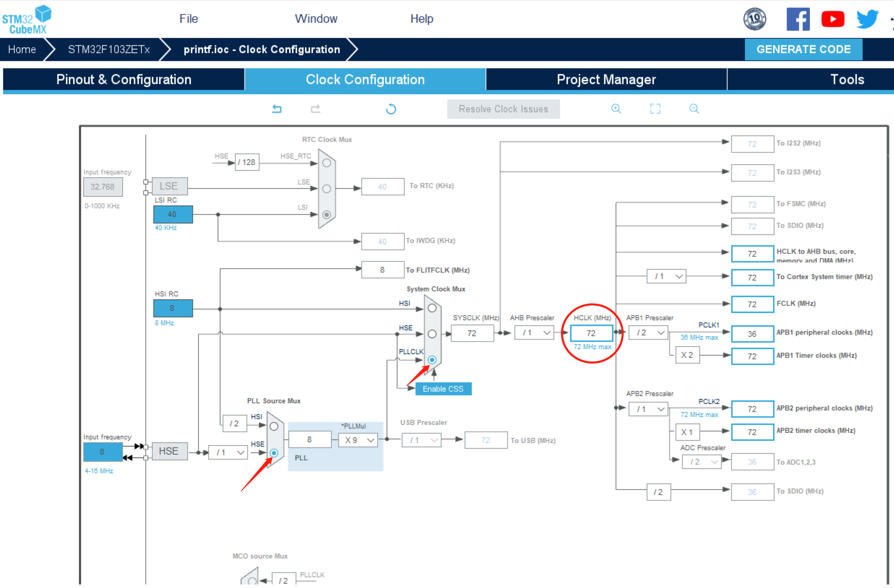Viewport: 894px width, 588px height.
Task: Open the Project Manager tab
Action: (606, 79)
